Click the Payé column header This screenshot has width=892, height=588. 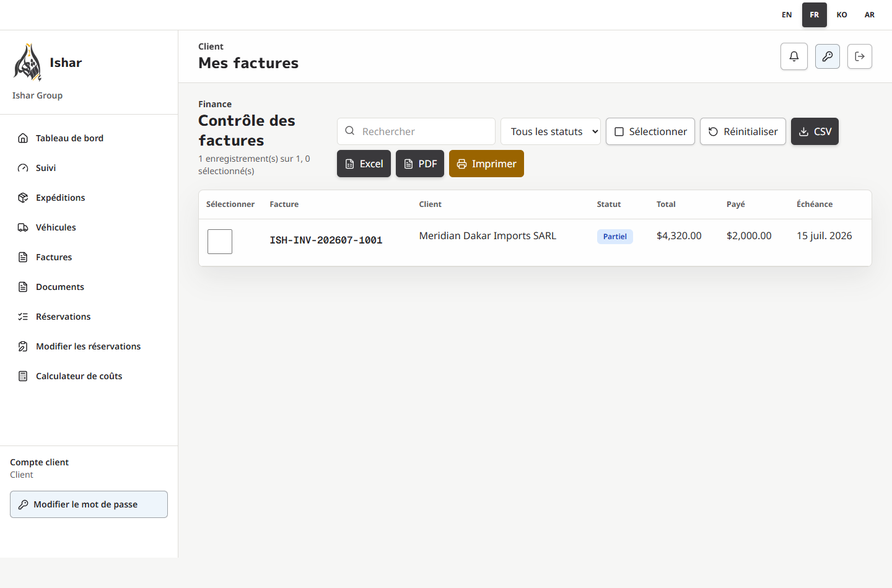pyautogui.click(x=736, y=204)
